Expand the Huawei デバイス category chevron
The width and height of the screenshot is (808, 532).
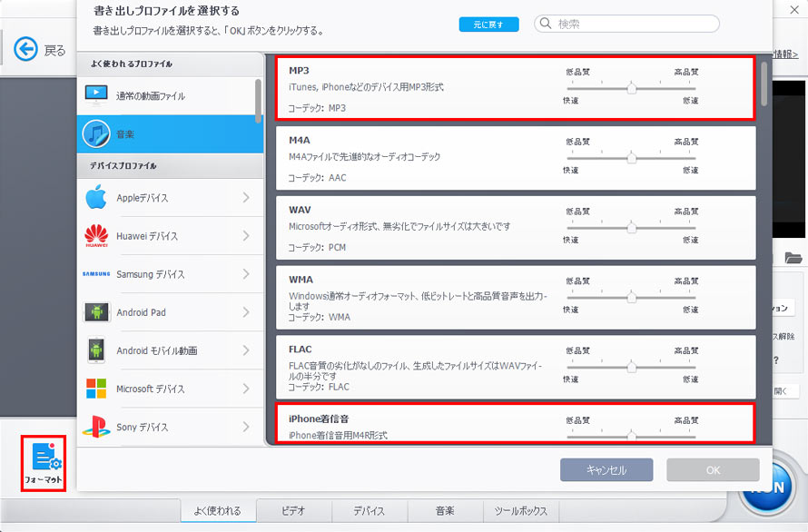tap(246, 235)
